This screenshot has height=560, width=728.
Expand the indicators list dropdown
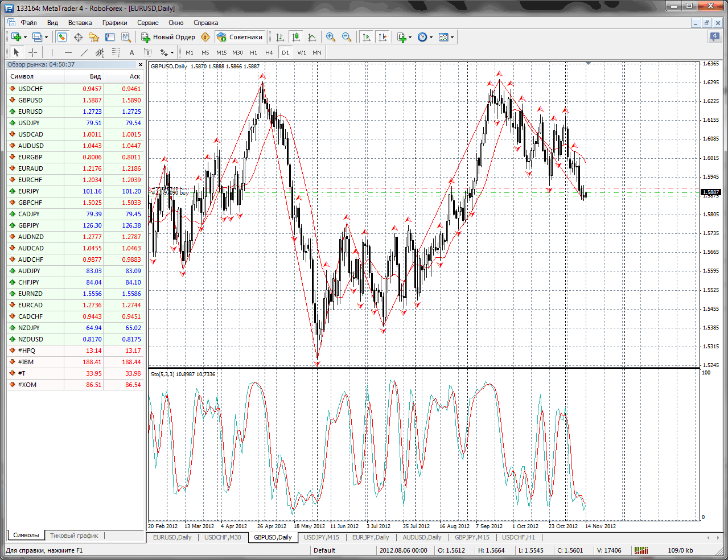[405, 37]
